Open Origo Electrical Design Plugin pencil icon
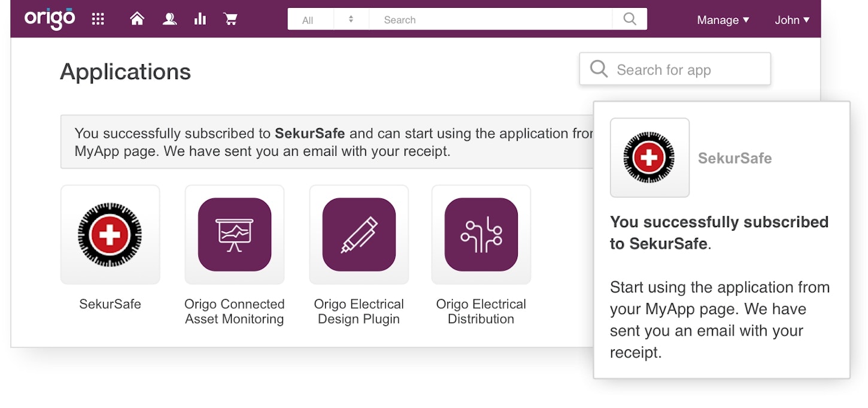This screenshot has width=868, height=408. point(359,234)
